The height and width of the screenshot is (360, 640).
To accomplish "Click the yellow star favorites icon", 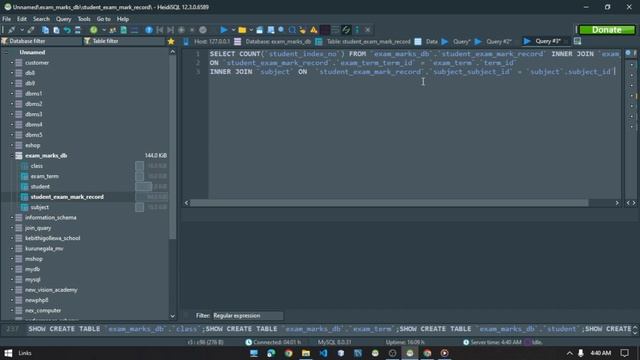I will [x=171, y=41].
